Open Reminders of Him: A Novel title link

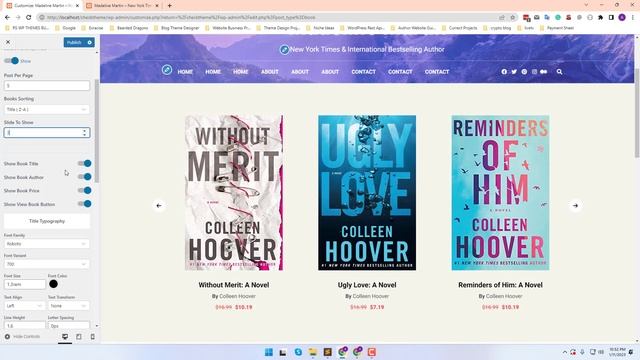[500, 285]
